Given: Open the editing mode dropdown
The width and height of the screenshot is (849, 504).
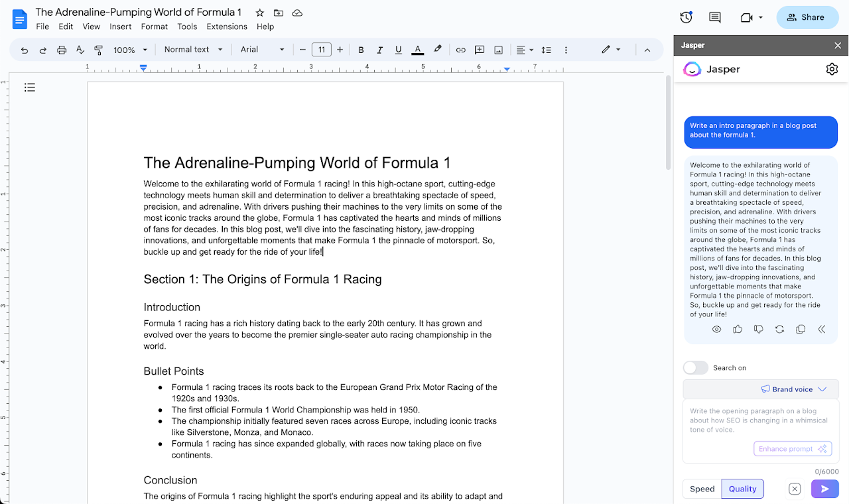Looking at the screenshot, I should (611, 50).
